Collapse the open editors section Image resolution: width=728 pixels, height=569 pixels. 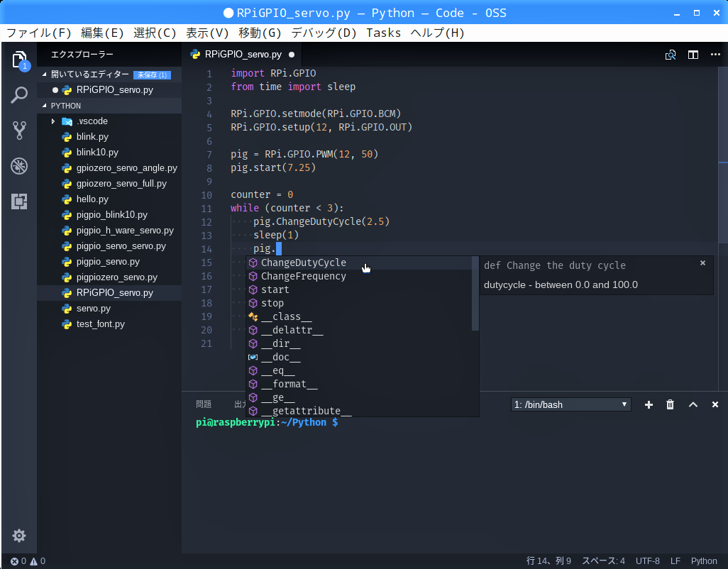[x=45, y=74]
